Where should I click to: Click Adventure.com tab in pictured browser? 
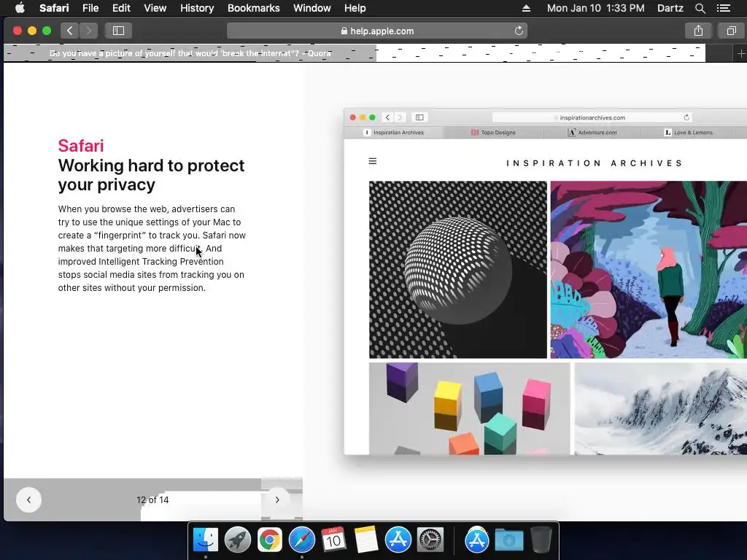592,133
